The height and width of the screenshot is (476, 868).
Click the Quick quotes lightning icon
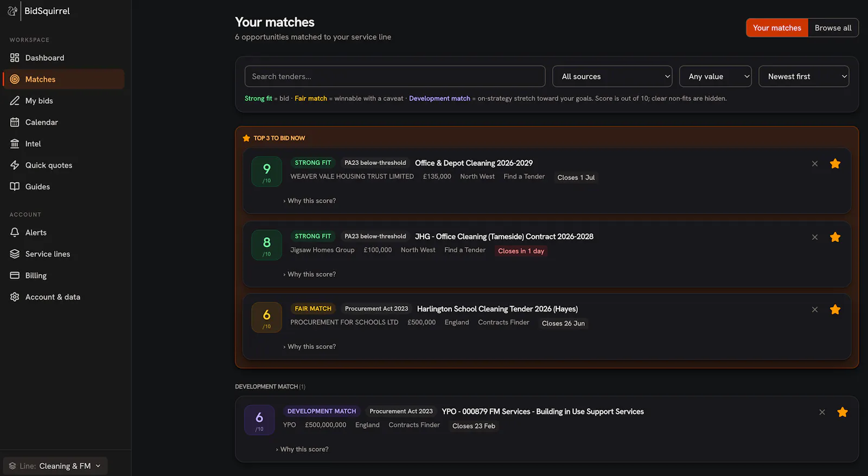coord(15,165)
